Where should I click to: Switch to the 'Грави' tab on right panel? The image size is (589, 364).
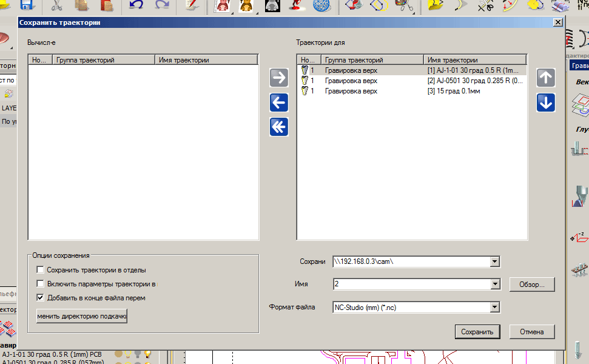pos(580,66)
